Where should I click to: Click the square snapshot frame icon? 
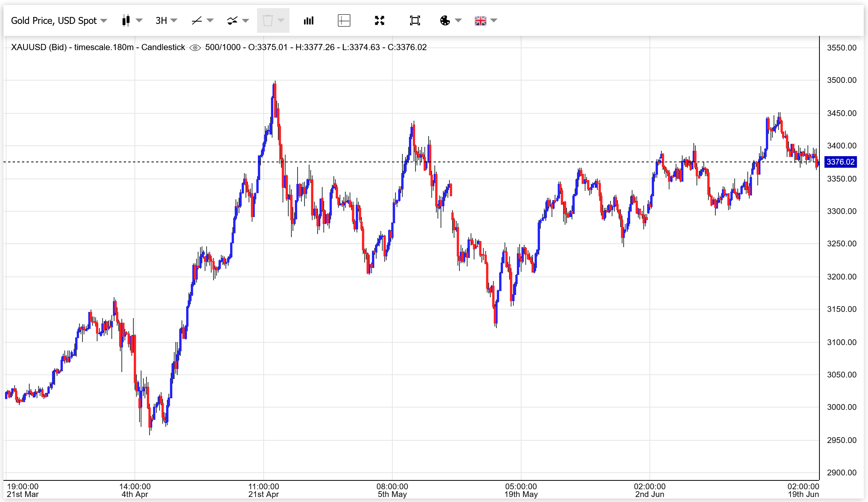coord(415,20)
